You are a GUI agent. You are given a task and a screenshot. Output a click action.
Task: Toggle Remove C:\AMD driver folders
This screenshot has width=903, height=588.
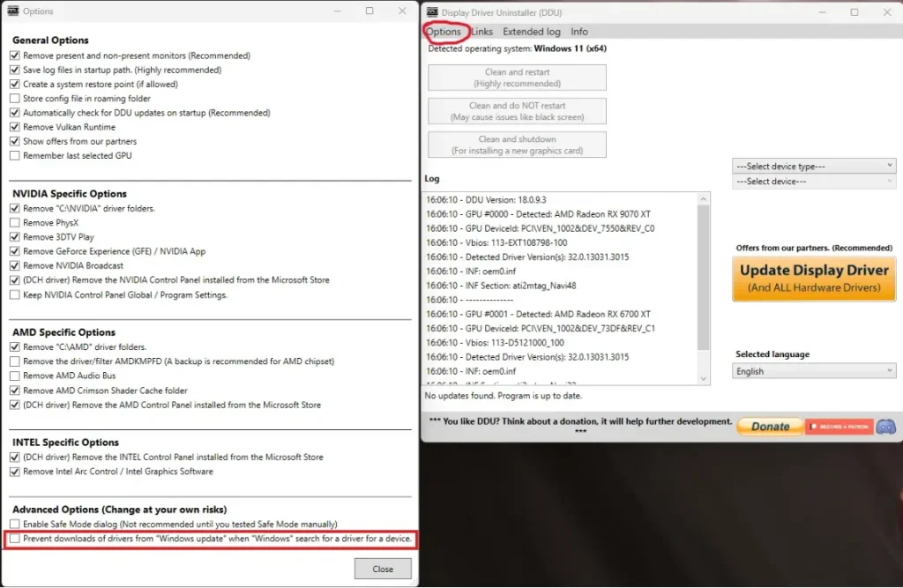pyautogui.click(x=15, y=346)
